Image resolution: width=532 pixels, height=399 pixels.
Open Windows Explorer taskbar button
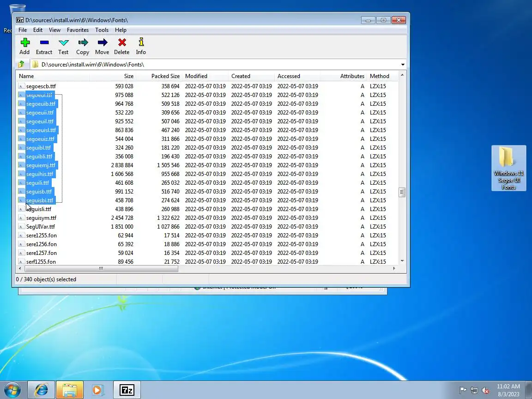(x=70, y=390)
